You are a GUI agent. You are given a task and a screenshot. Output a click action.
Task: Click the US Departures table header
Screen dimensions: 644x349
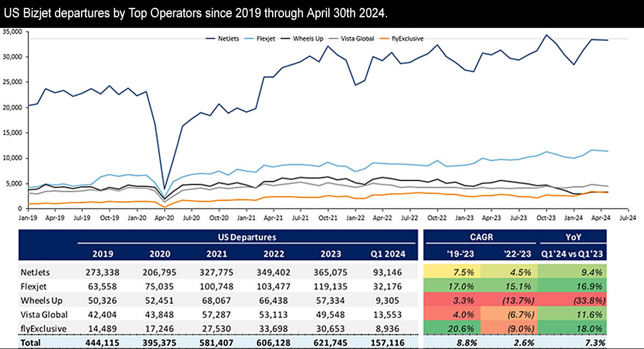point(247,236)
